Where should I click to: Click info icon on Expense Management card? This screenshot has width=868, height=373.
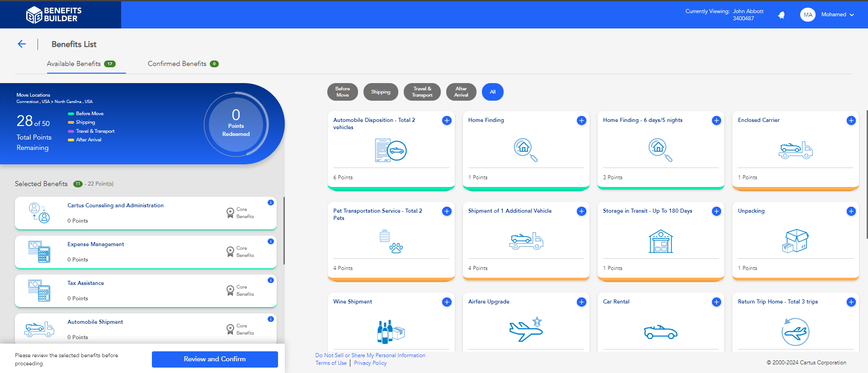point(271,242)
